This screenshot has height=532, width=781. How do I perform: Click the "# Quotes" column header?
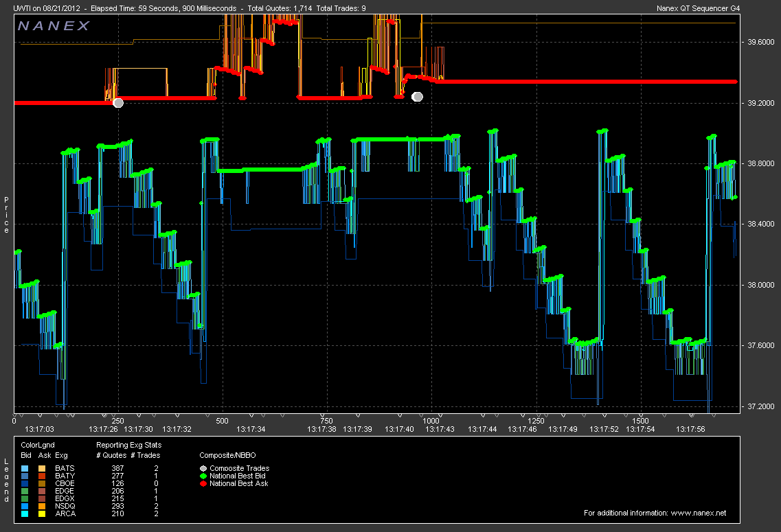point(111,455)
